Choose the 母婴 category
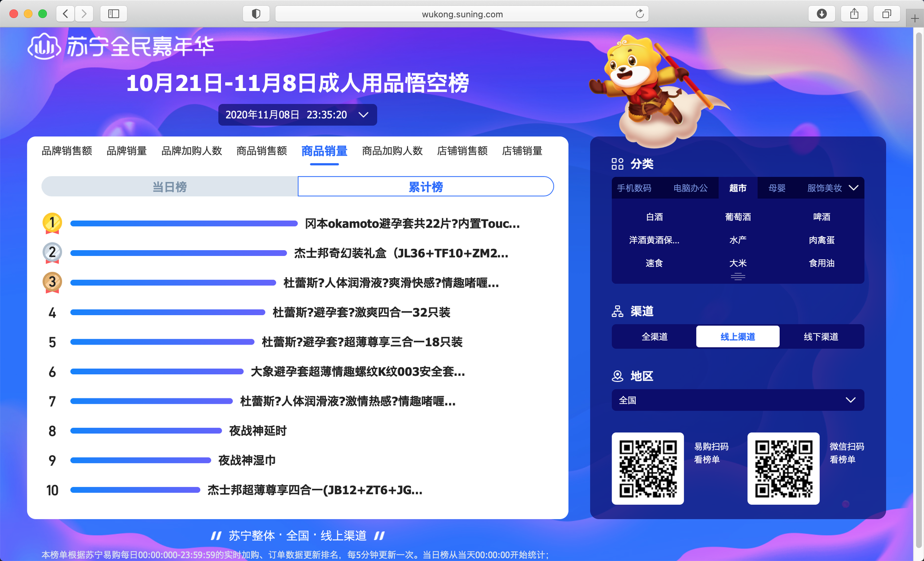The width and height of the screenshot is (924, 561). [777, 188]
